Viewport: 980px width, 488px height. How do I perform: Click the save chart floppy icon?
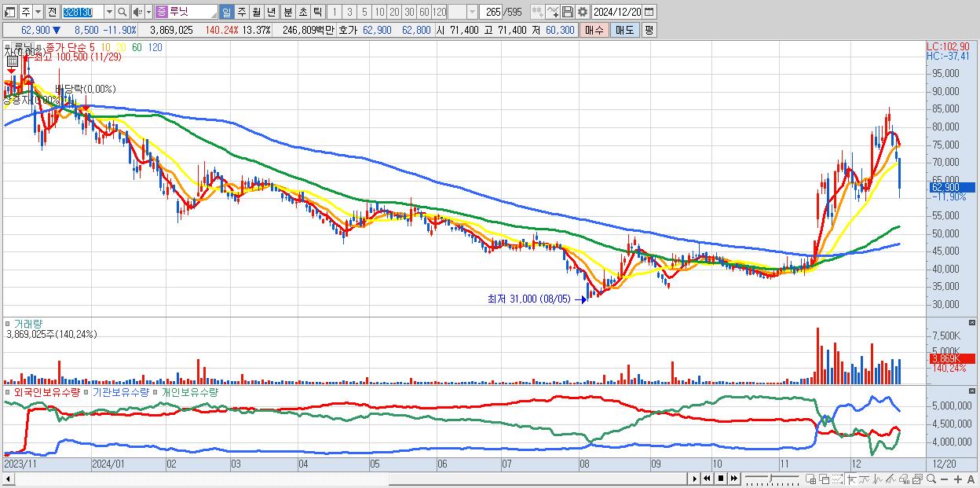(568, 13)
